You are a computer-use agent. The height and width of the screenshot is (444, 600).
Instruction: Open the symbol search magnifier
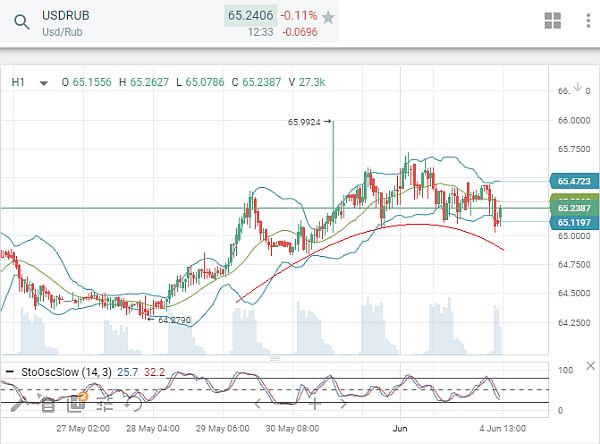(21, 22)
